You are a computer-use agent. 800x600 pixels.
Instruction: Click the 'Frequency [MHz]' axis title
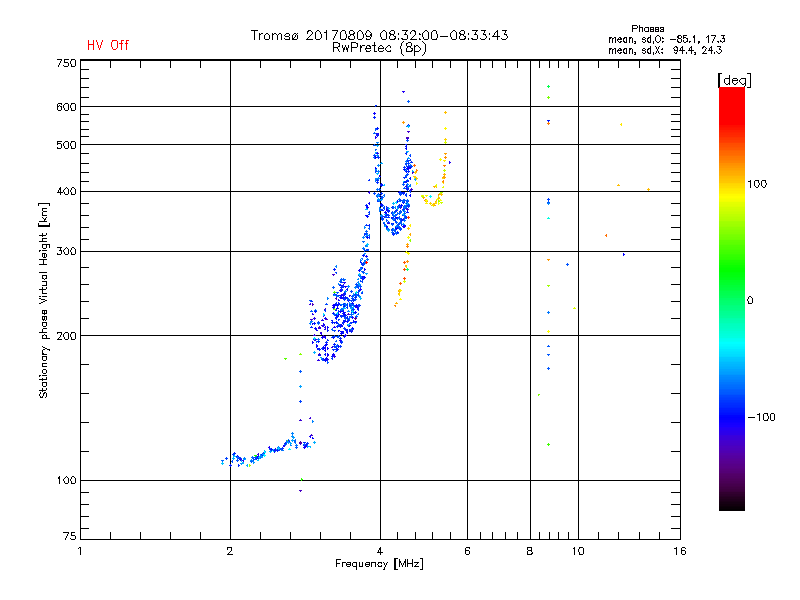pos(379,564)
